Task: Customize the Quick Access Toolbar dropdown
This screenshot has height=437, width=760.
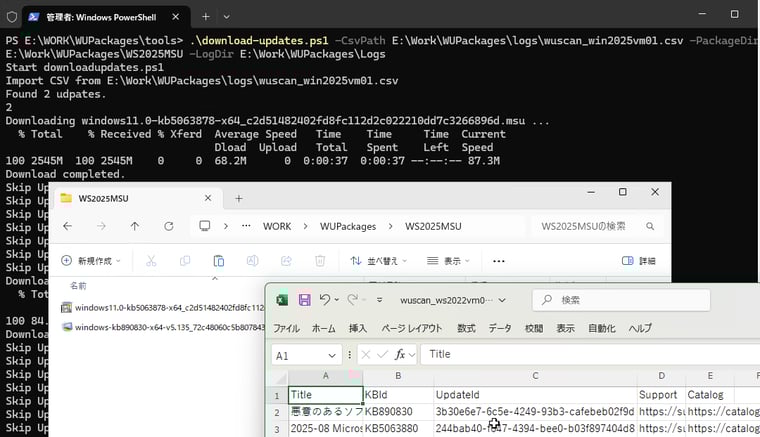Action: (380, 300)
